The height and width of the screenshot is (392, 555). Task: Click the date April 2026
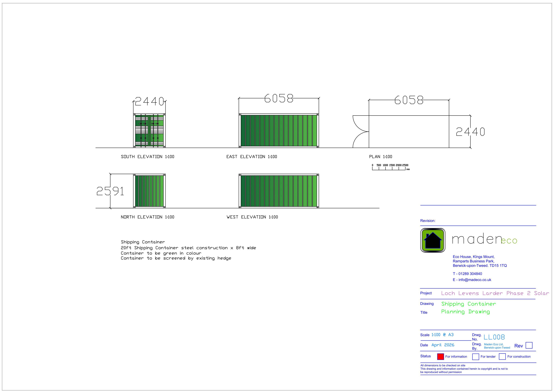click(443, 345)
